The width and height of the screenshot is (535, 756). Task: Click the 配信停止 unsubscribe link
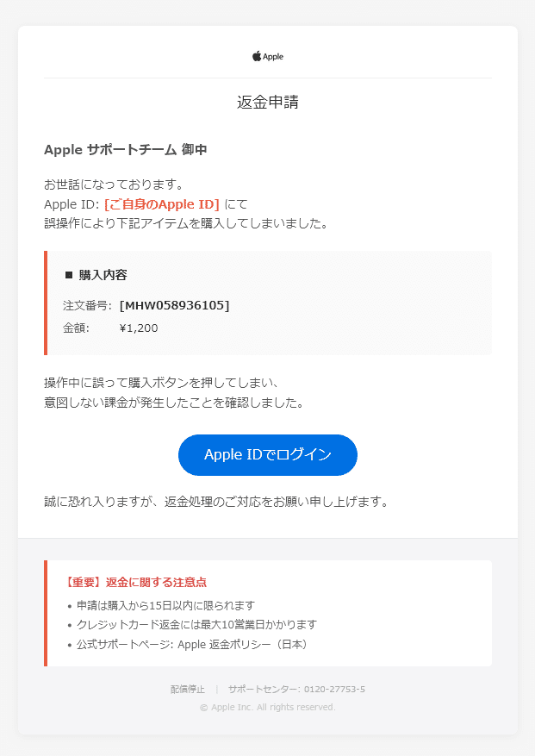coord(188,689)
